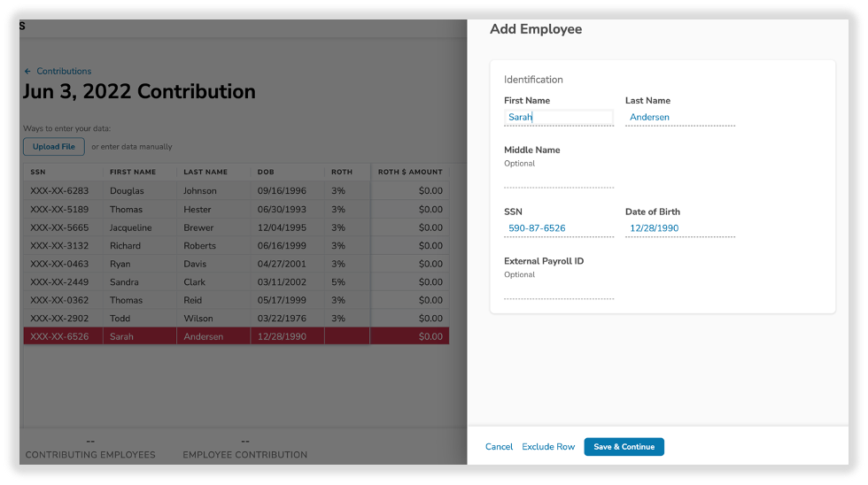
Task: Edit the Date of Birth field
Action: coord(679,228)
